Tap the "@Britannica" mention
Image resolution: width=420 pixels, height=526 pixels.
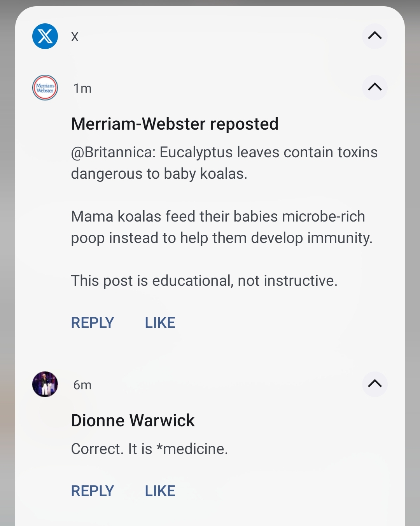(113, 152)
